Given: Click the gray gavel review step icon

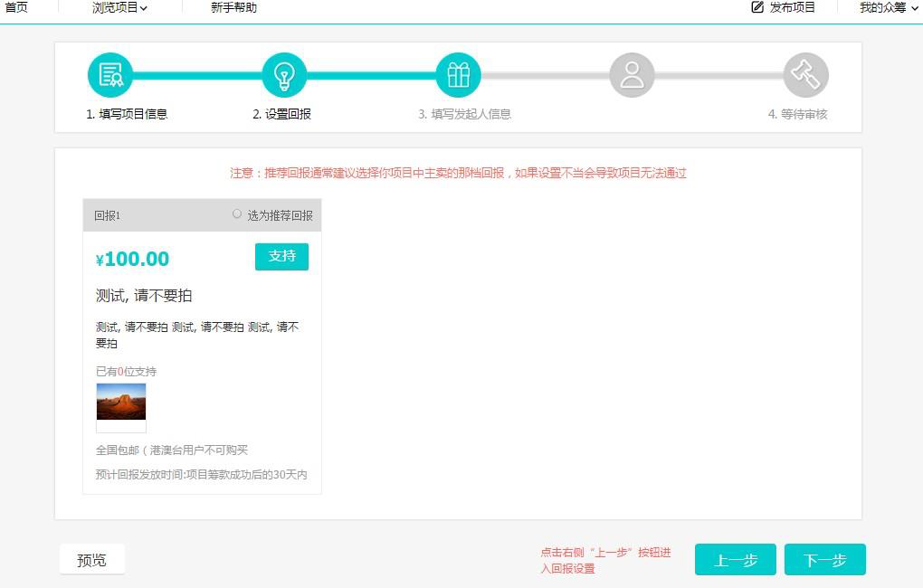Looking at the screenshot, I should tap(806, 75).
